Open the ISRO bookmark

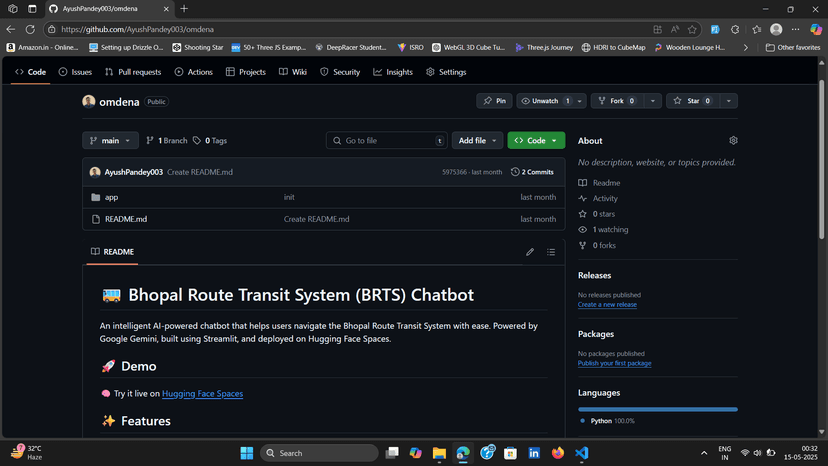410,48
